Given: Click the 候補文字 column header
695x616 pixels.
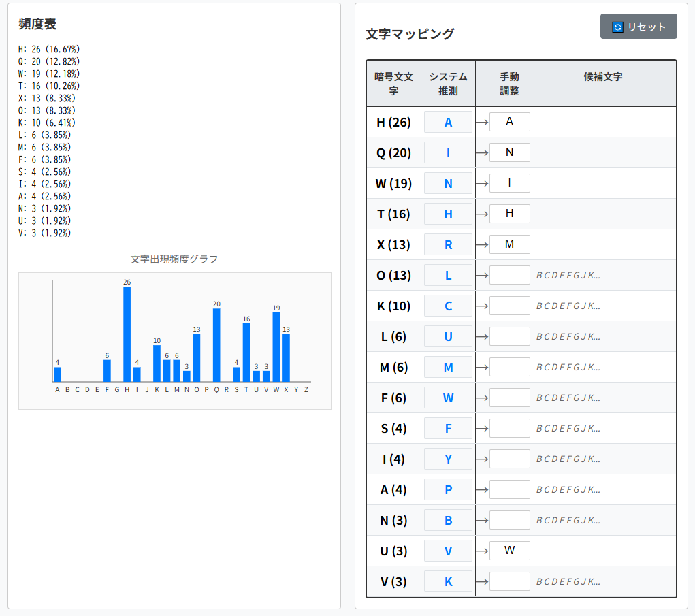Looking at the screenshot, I should click(x=602, y=77).
